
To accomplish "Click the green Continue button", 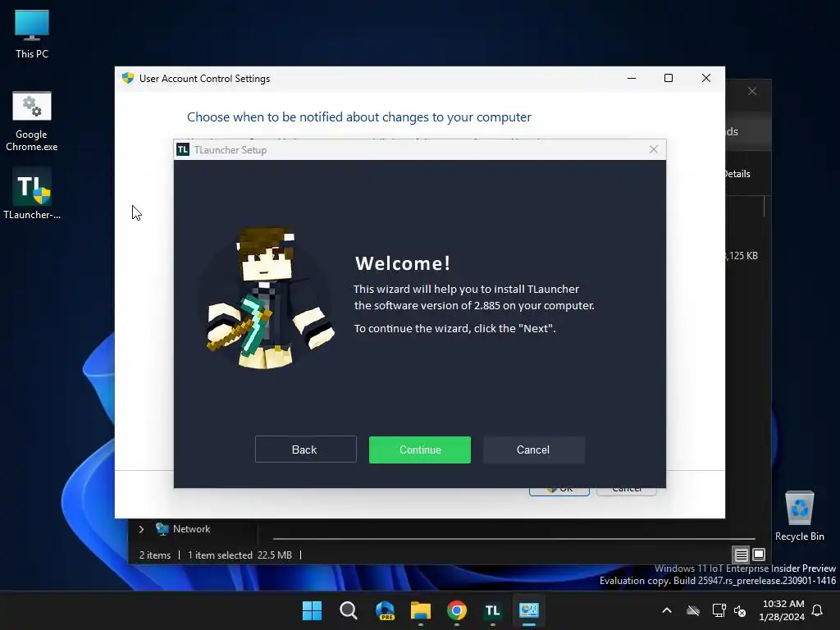I will (x=419, y=450).
